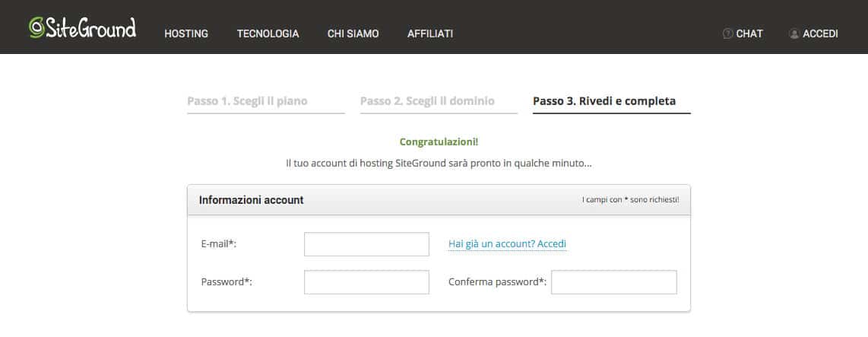Click the user silhouette icon beside ACCEDI
Screen dimensions: 868x337
click(x=794, y=33)
